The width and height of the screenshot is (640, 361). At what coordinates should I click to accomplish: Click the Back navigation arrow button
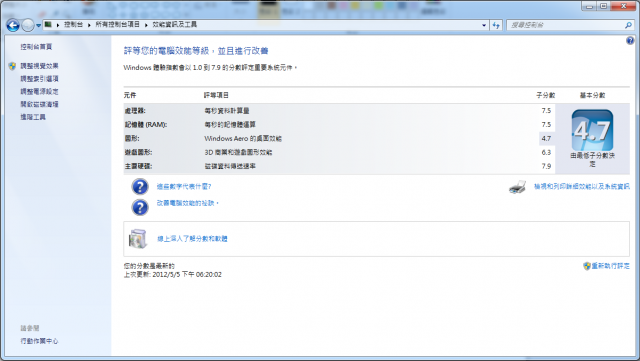tap(13, 25)
